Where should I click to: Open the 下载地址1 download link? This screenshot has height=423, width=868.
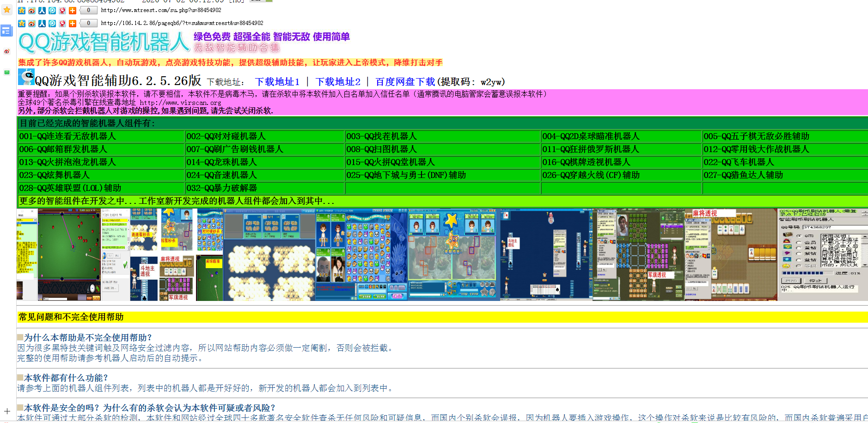click(277, 82)
